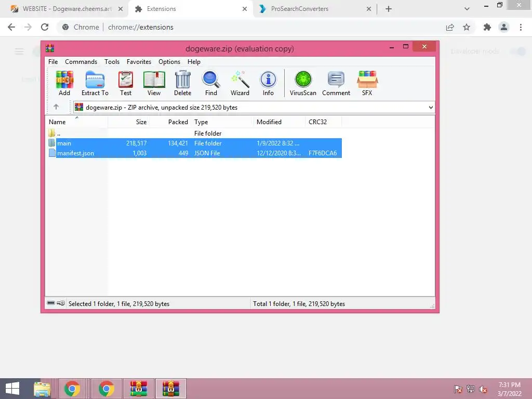Click the active WinRAR taskbar icon

coord(170,389)
